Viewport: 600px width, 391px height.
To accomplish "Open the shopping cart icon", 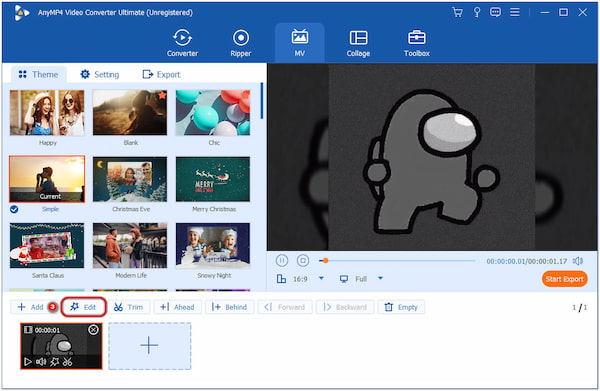I will (457, 12).
